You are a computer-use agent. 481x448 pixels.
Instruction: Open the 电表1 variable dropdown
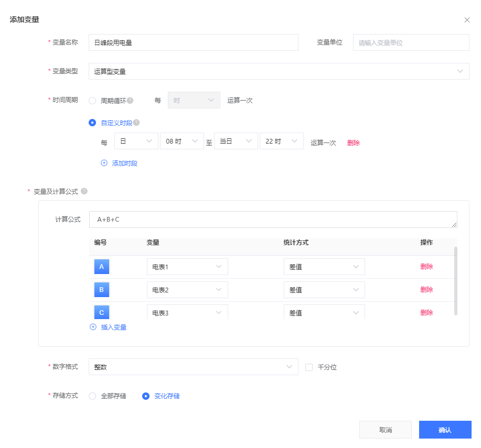(x=187, y=267)
